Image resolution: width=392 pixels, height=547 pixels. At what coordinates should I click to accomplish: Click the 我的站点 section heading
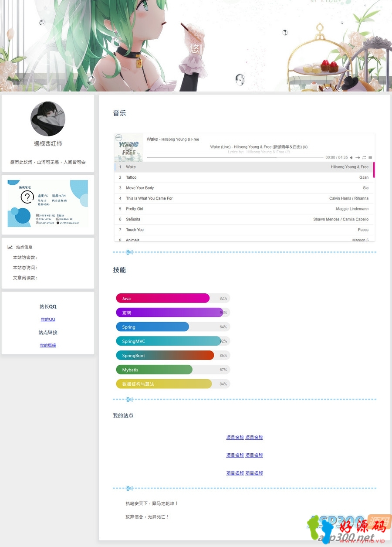(123, 415)
